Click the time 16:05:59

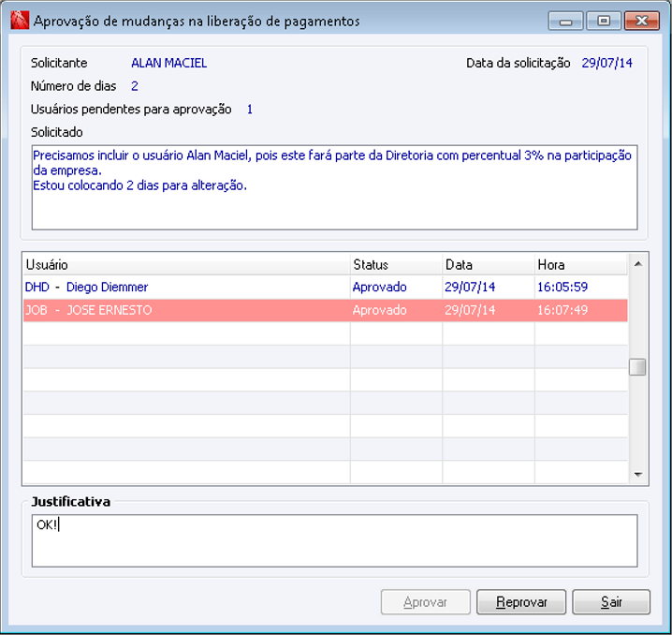[x=562, y=287]
